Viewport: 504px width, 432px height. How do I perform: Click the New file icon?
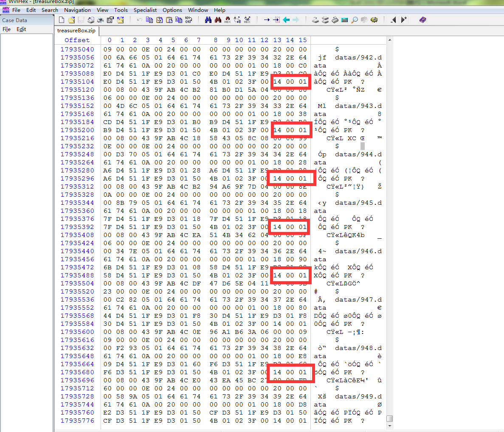pyautogui.click(x=62, y=20)
